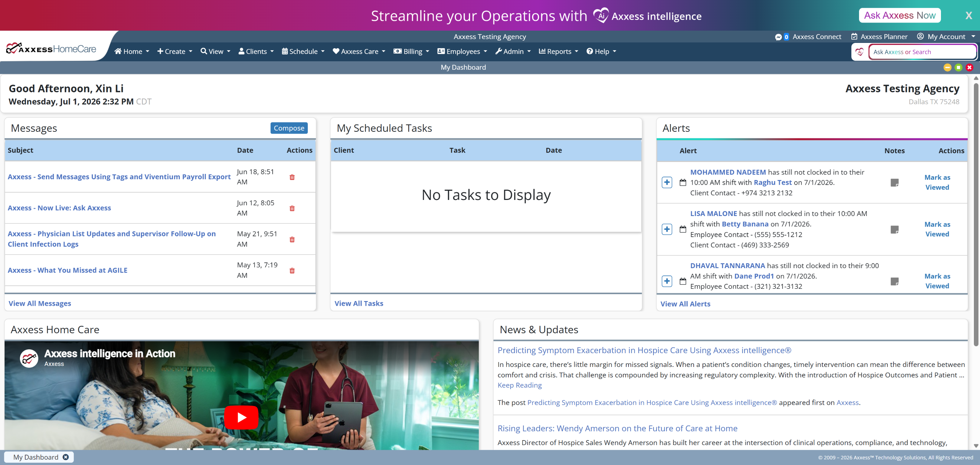Delete the Send Messages Using Tags message

click(x=292, y=177)
